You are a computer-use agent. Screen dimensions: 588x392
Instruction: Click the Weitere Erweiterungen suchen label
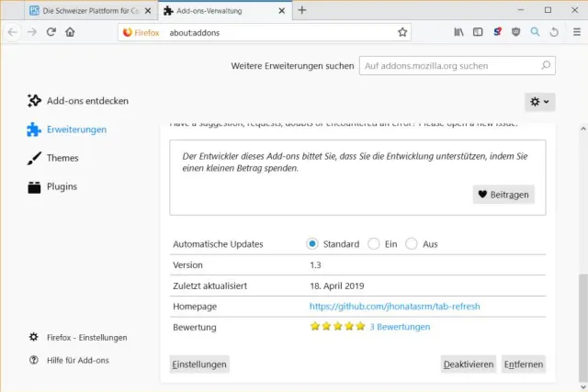point(292,65)
